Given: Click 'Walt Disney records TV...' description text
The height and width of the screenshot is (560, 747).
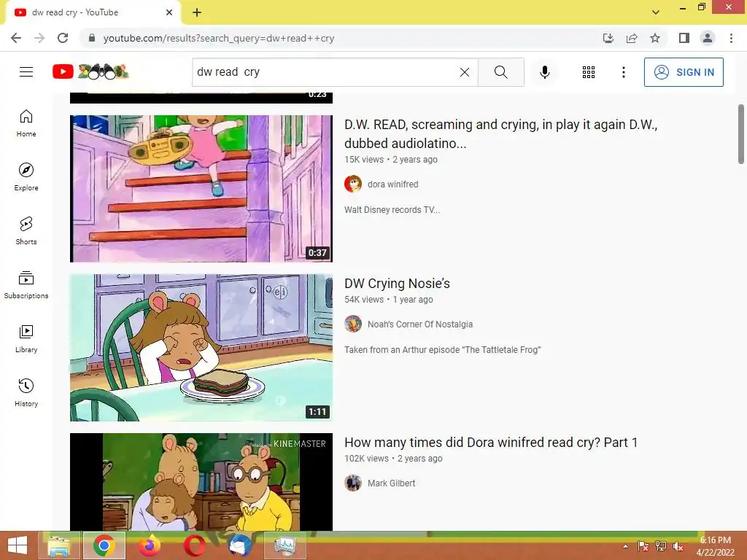Looking at the screenshot, I should pos(392,210).
